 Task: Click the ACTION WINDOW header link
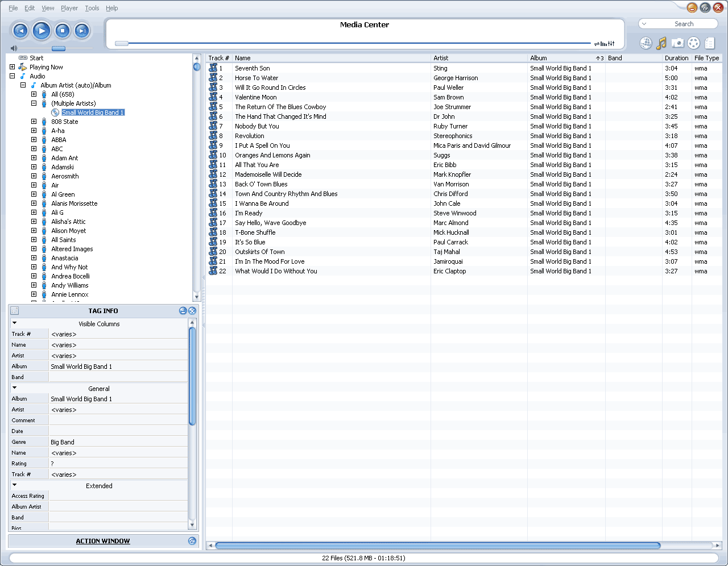[x=103, y=541]
